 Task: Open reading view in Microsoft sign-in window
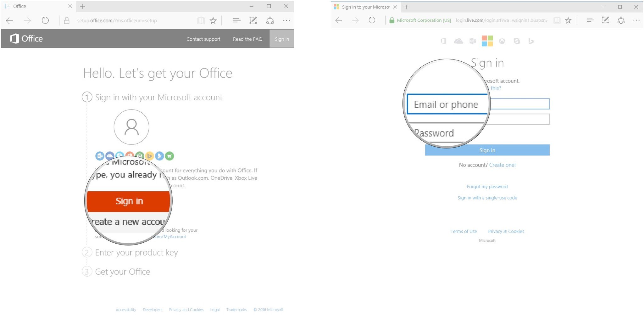pos(557,20)
